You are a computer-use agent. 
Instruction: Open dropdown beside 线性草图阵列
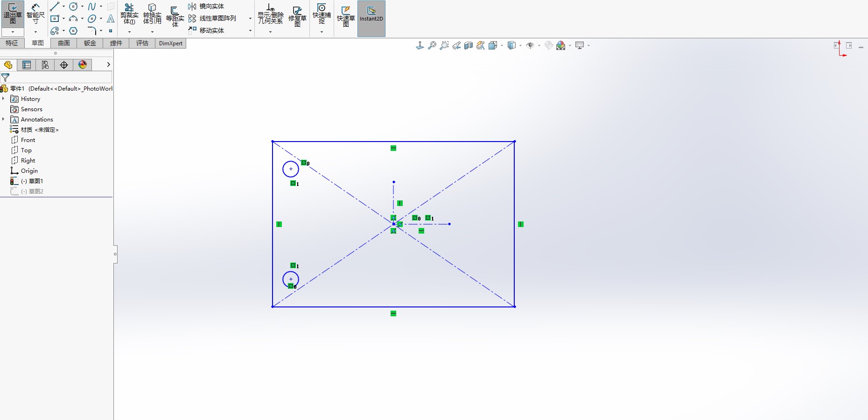(250, 19)
